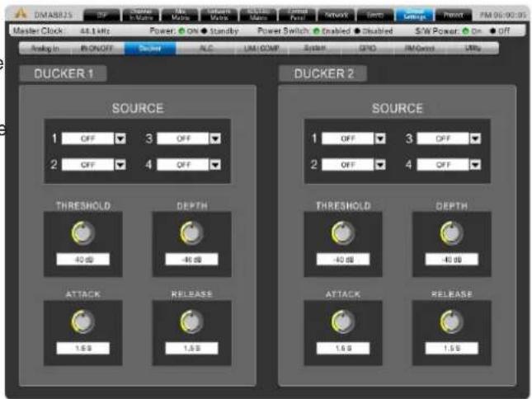
Task: Click Ducker 2 Release value field
Action: [x=452, y=348]
